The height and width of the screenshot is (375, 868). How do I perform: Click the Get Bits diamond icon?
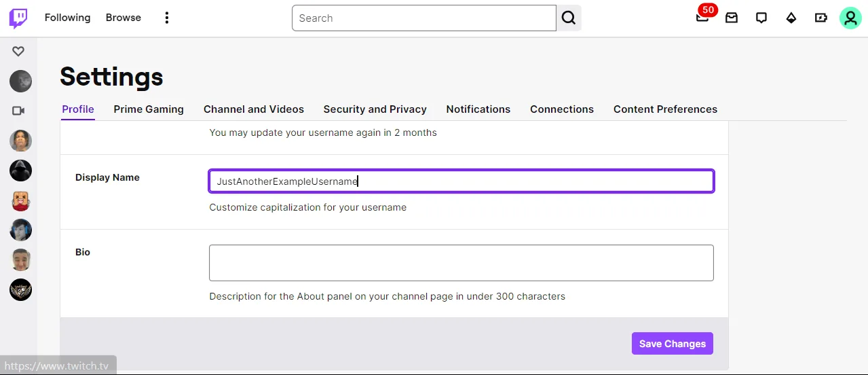tap(791, 18)
